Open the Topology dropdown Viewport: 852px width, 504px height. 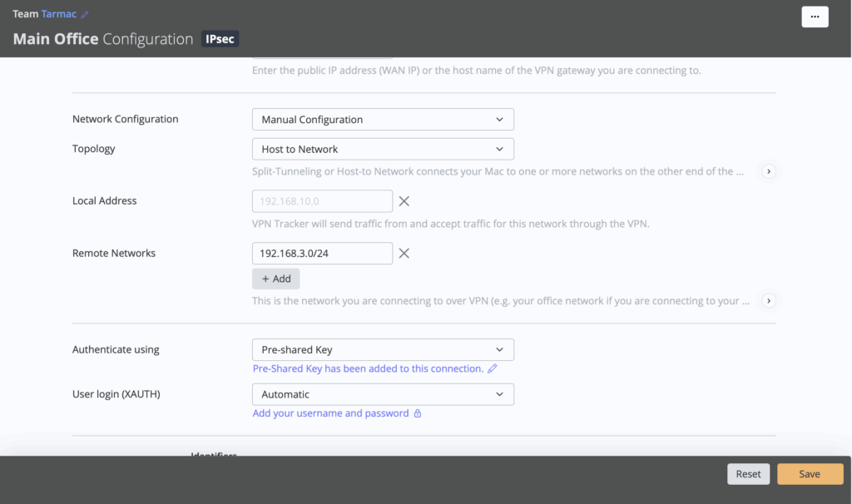click(x=383, y=150)
